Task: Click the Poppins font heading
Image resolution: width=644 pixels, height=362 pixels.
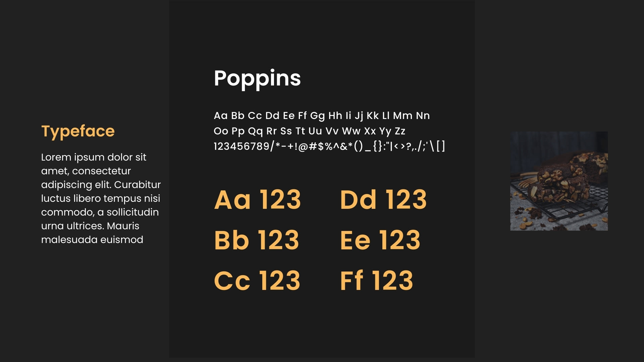Action: (x=257, y=79)
